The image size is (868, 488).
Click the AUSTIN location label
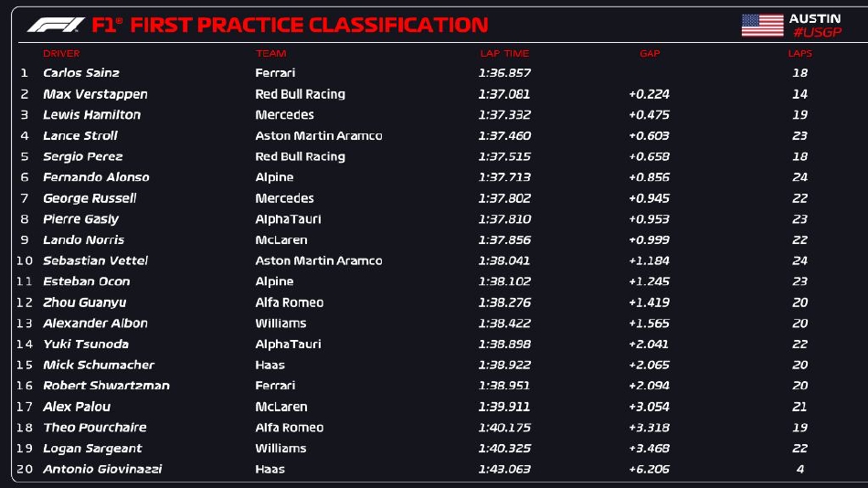click(814, 18)
